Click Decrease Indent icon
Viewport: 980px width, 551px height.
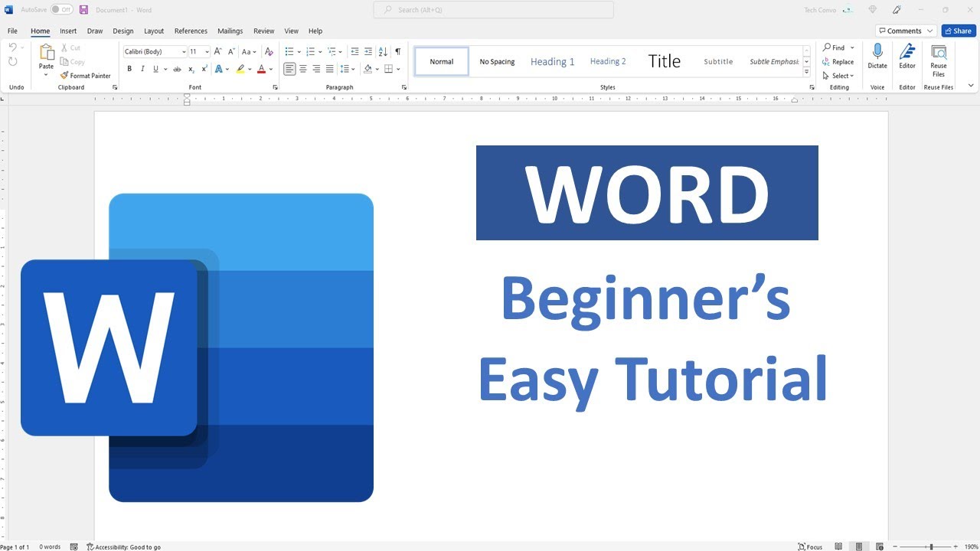(354, 51)
